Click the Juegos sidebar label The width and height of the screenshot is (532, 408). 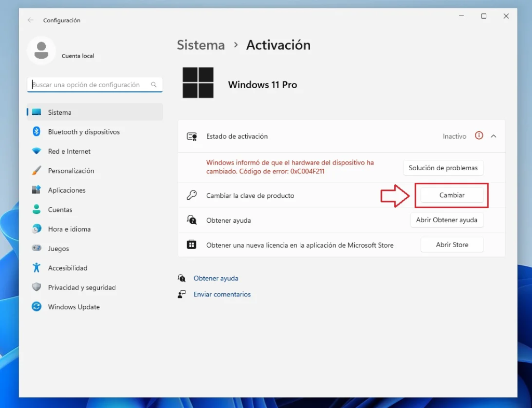[58, 249]
